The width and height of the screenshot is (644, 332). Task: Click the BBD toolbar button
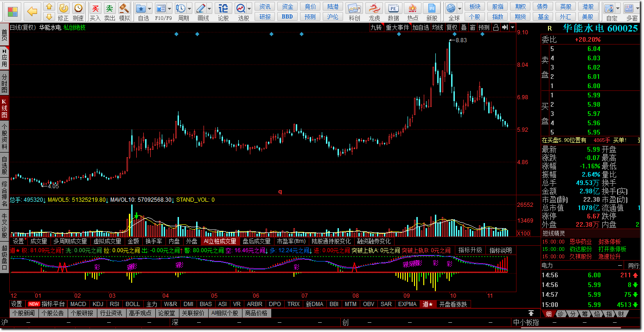(287, 17)
